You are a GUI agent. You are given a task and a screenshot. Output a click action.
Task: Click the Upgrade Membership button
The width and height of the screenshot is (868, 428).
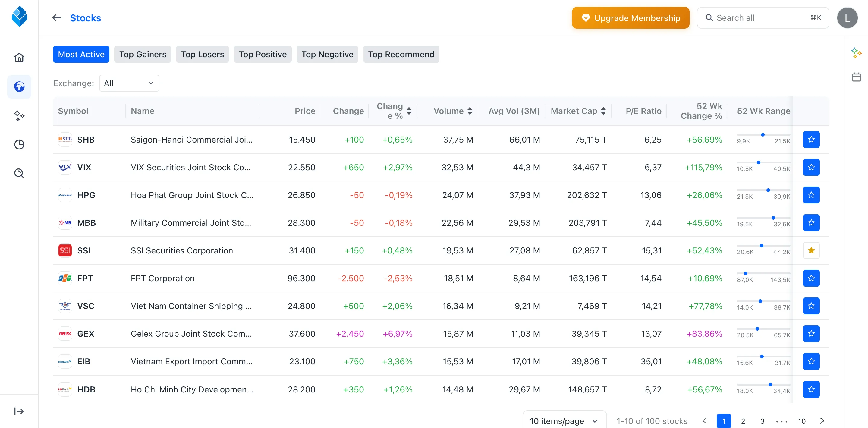[631, 17]
